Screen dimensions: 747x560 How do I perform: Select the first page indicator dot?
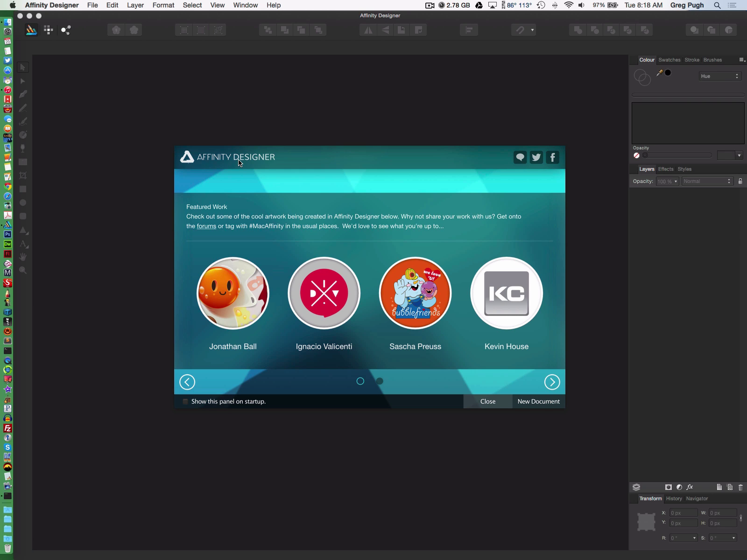(x=360, y=381)
